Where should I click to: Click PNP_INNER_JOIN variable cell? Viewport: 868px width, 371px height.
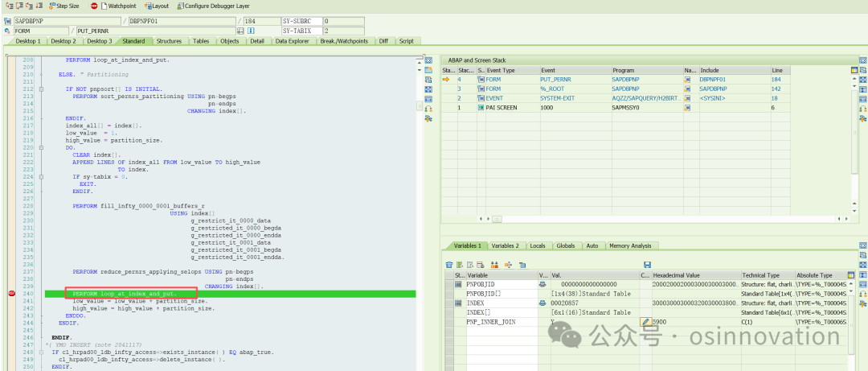point(502,322)
